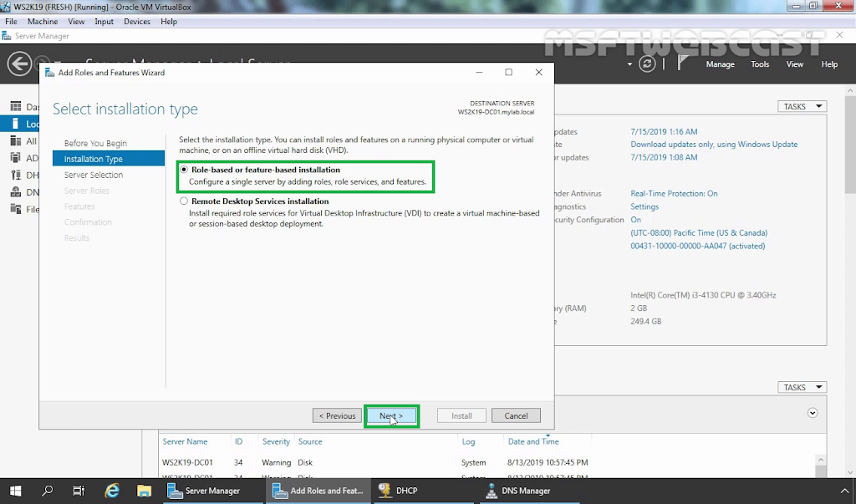Image resolution: width=856 pixels, height=504 pixels.
Task: Open the Events TASKS dropdown
Action: (x=802, y=387)
